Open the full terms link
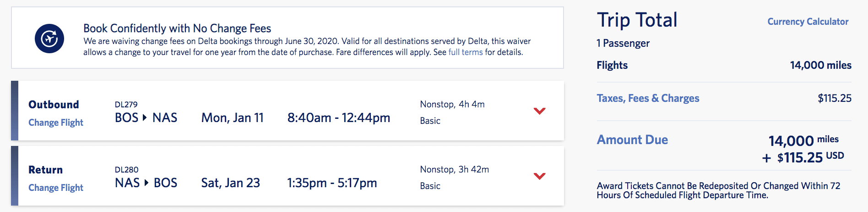The height and width of the screenshot is (212, 868). (x=466, y=52)
